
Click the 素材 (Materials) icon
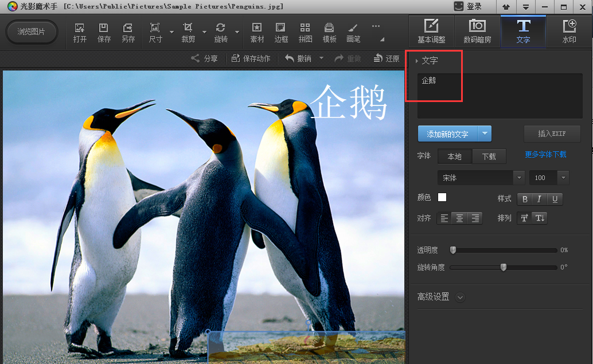click(x=257, y=32)
